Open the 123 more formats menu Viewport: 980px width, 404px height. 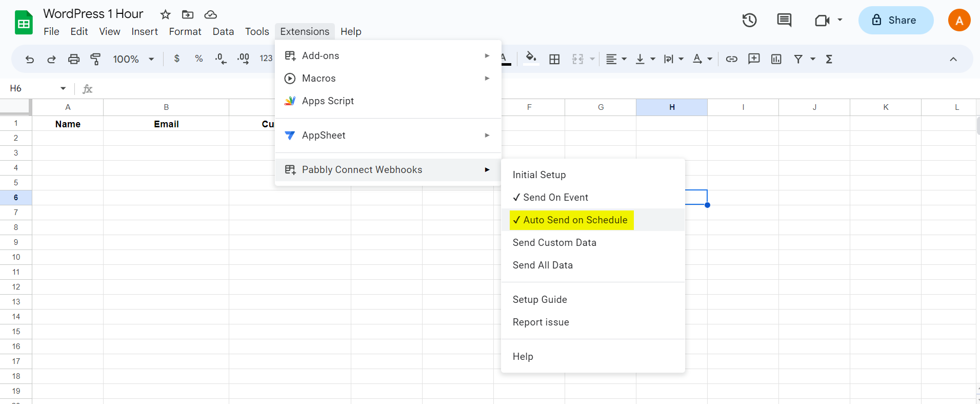266,59
